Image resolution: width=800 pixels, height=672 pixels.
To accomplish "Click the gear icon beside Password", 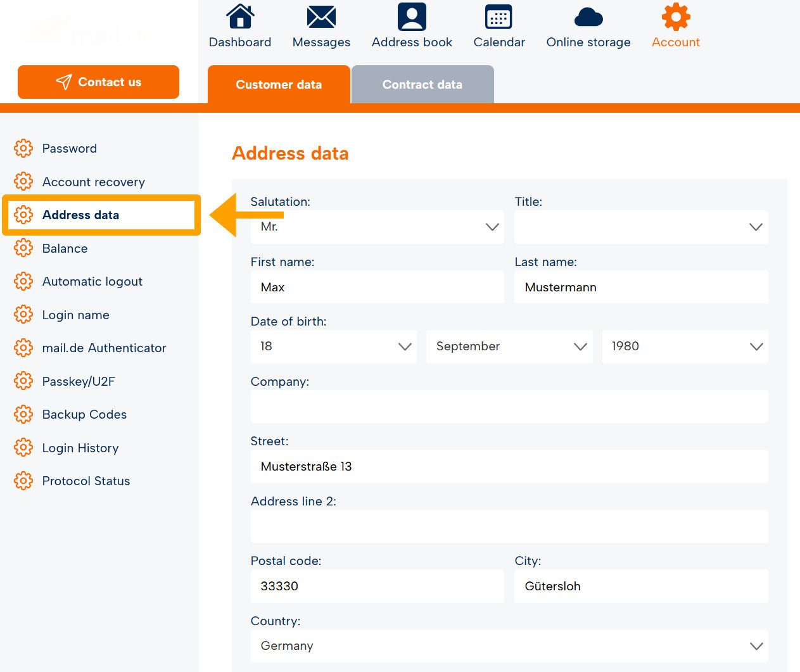I will pyautogui.click(x=23, y=148).
